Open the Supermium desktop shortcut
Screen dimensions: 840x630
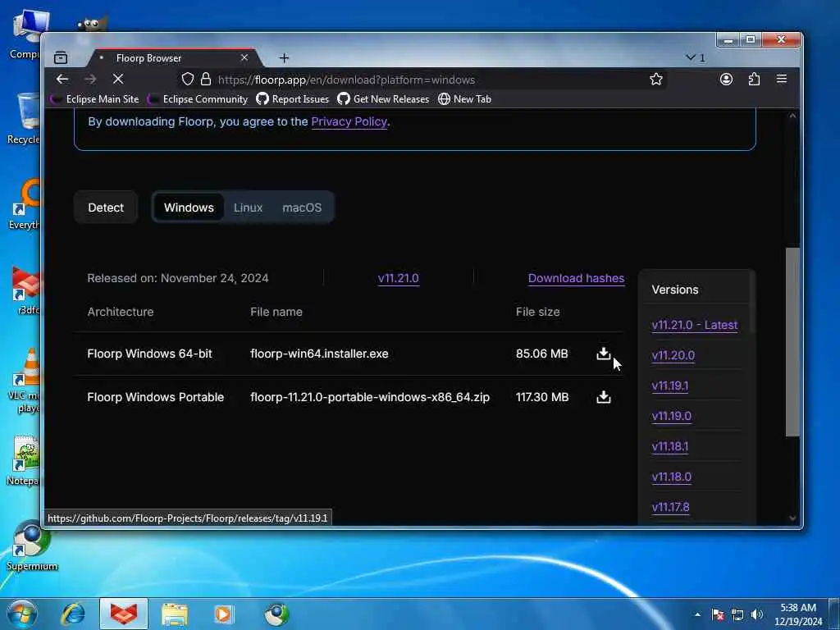pos(31,546)
